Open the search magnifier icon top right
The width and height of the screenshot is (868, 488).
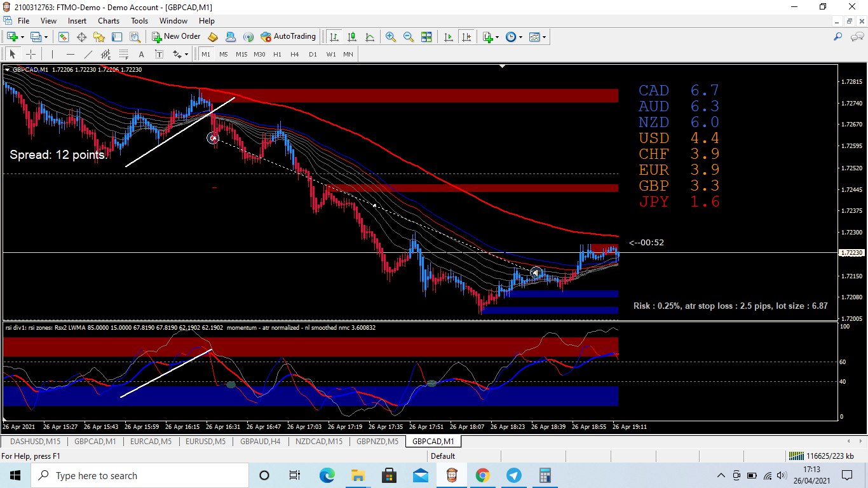tap(838, 37)
